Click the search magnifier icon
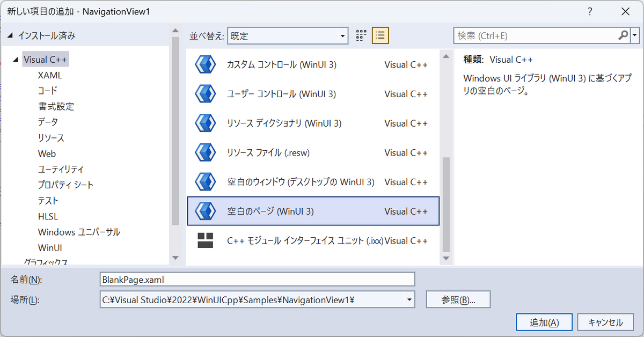Image resolution: width=644 pixels, height=337 pixels. pyautogui.click(x=623, y=35)
